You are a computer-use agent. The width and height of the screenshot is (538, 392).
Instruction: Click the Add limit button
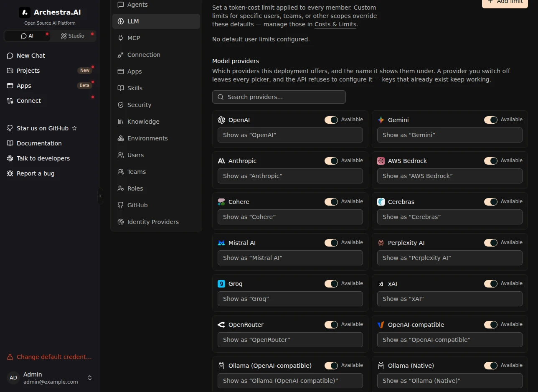point(505,2)
